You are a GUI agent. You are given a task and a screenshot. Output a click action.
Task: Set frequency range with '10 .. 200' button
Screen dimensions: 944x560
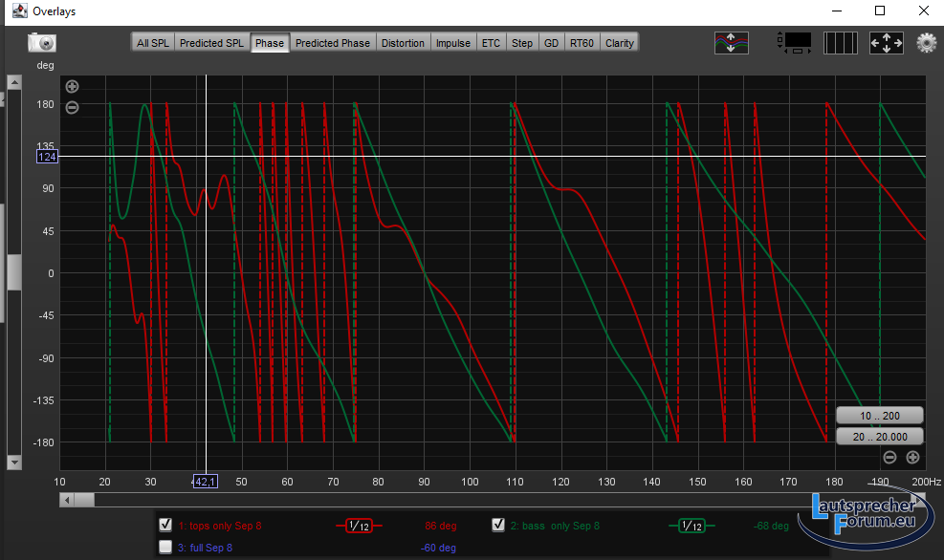(879, 416)
